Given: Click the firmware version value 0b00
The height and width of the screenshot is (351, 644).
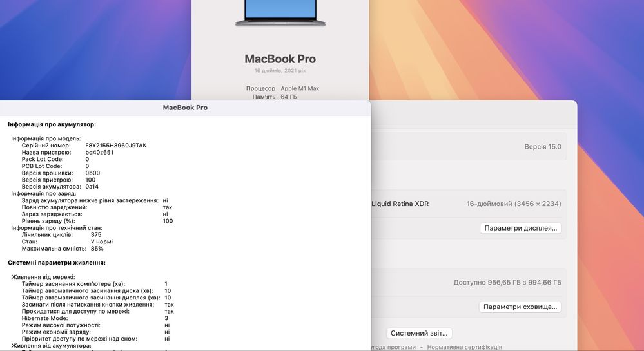Looking at the screenshot, I should 92,173.
